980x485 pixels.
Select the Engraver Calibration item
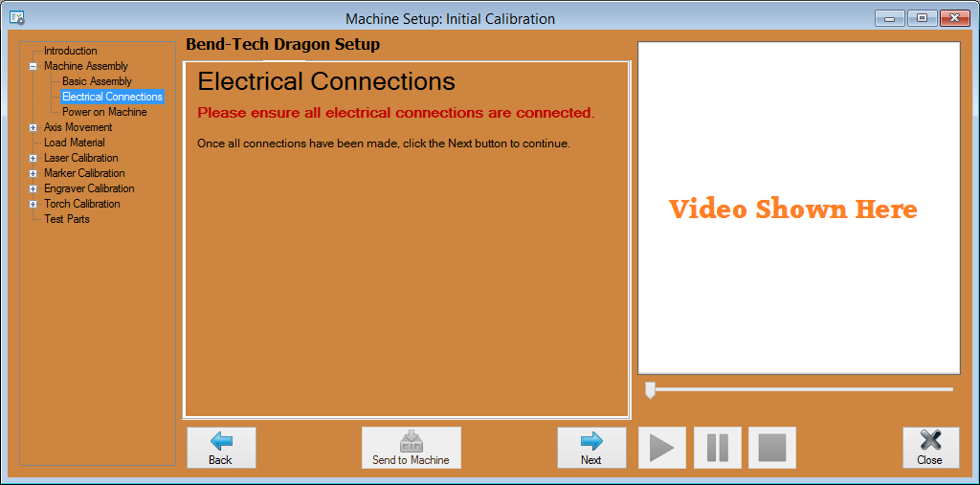pos(89,188)
